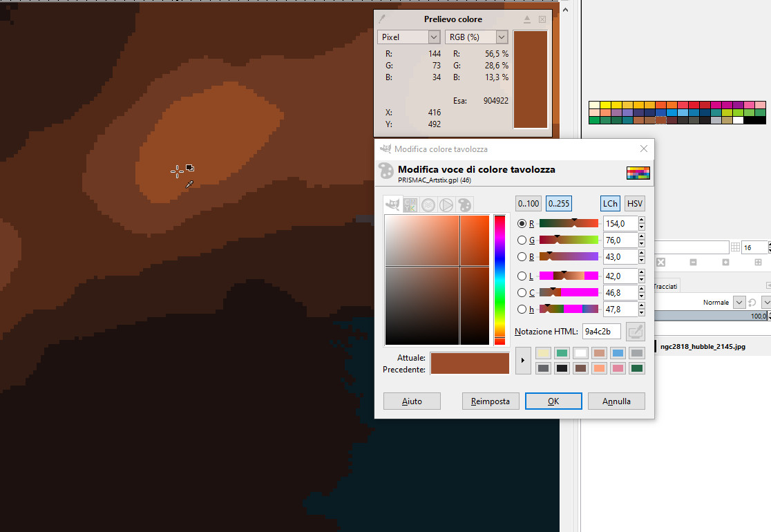Delete the palette color entry in palette editor
This screenshot has height=532, width=771.
(661, 262)
